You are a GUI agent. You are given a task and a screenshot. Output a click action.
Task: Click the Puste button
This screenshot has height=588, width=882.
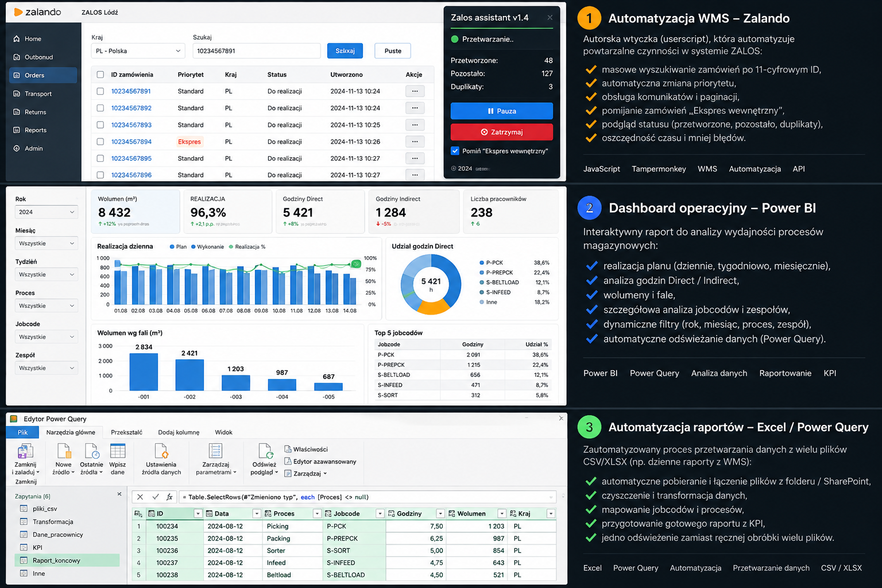393,51
